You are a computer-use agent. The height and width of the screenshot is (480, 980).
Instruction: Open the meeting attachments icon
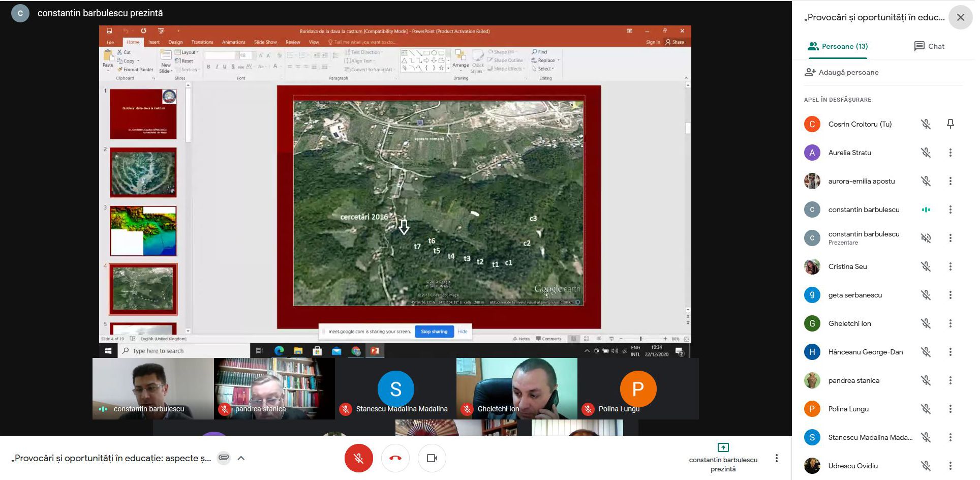pyautogui.click(x=224, y=458)
